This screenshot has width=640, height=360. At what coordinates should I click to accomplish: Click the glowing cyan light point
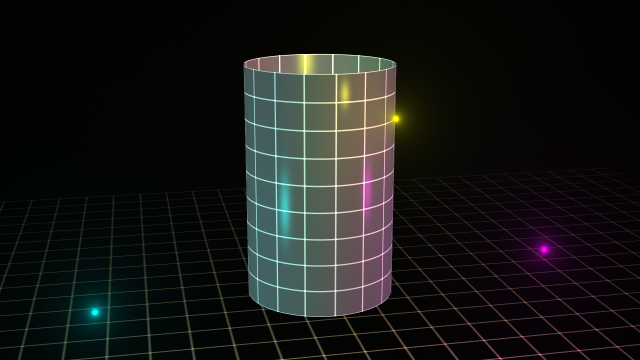95,312
